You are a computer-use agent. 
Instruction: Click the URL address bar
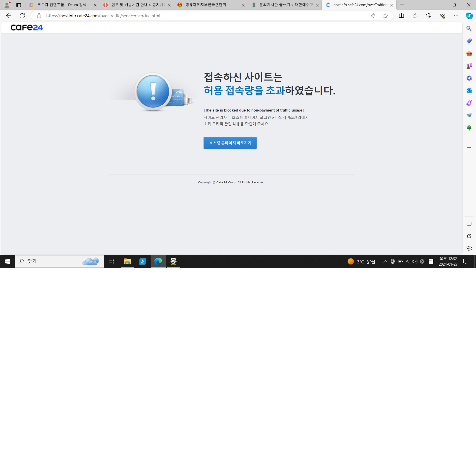pyautogui.click(x=198, y=16)
